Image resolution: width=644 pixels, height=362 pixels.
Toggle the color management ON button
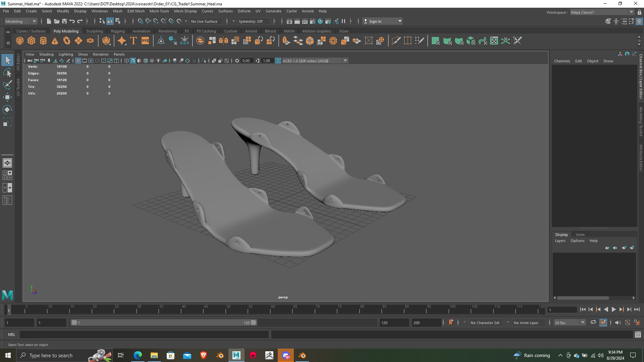(x=278, y=61)
